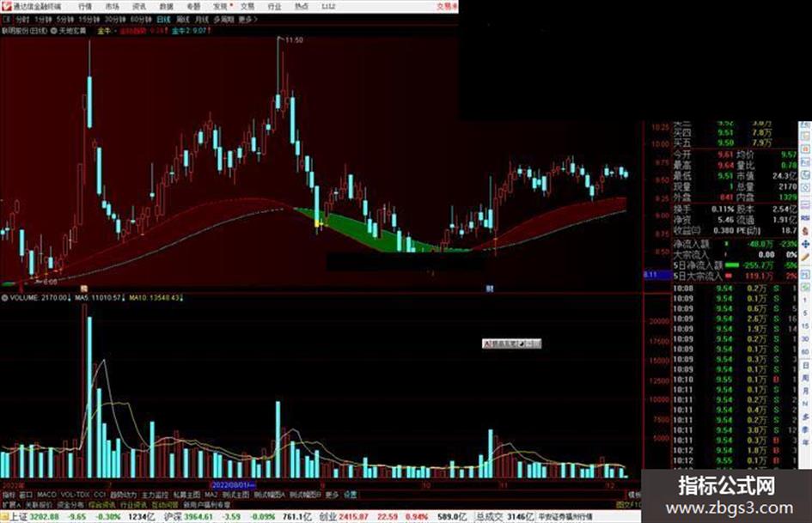Click the 11.50 high price label on chart
This screenshot has height=523, width=812.
pos(294,40)
